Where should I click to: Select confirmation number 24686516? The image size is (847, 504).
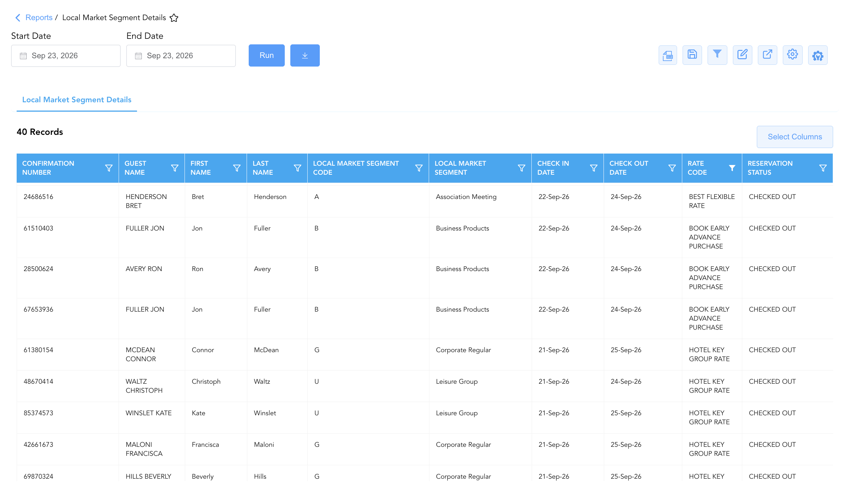38,197
